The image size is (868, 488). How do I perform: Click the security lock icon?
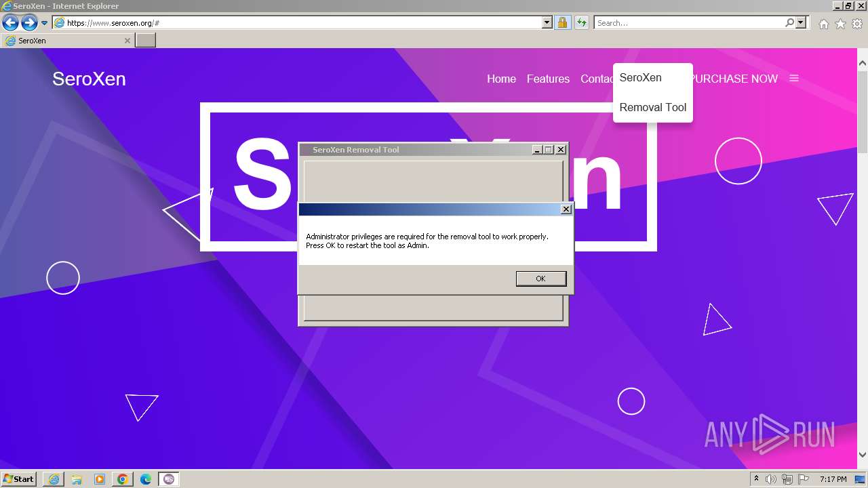[x=562, y=23]
